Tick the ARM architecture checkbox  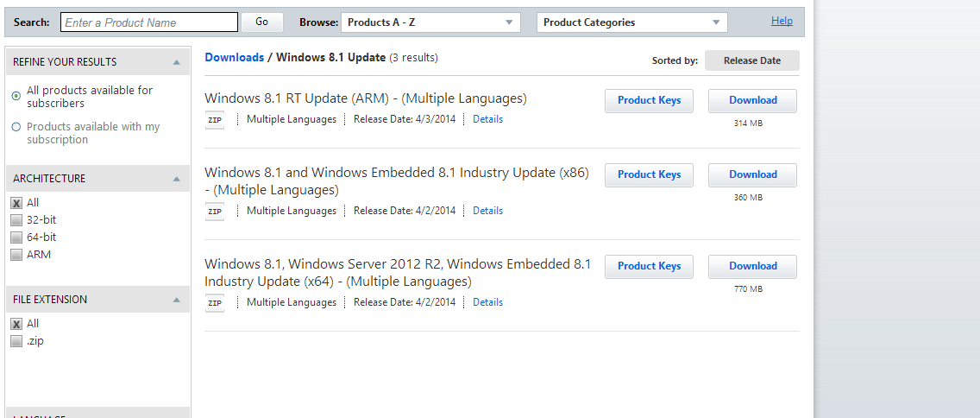[x=16, y=255]
